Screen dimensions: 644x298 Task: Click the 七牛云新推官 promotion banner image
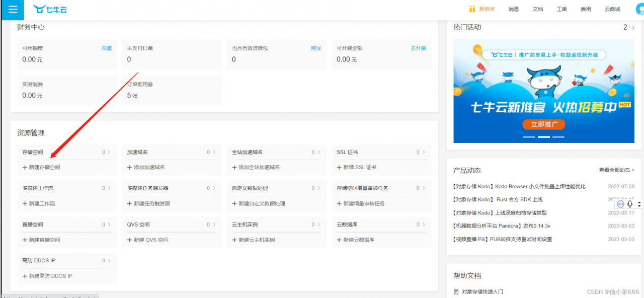[544, 91]
